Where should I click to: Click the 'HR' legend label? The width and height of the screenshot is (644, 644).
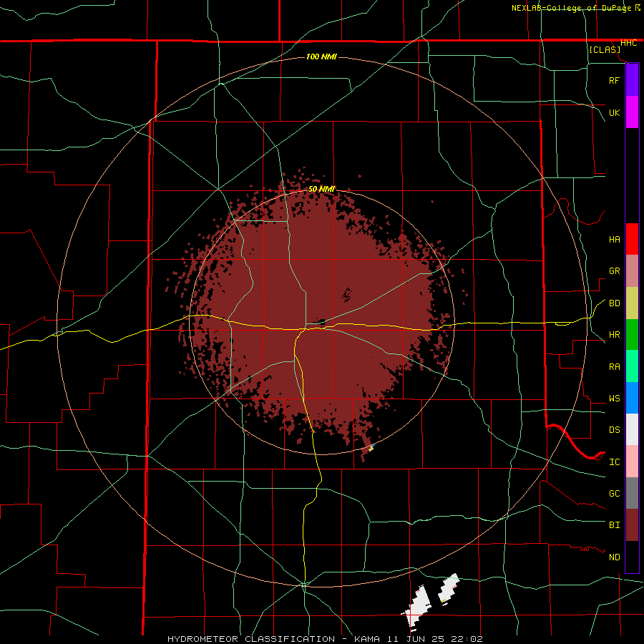coord(614,335)
